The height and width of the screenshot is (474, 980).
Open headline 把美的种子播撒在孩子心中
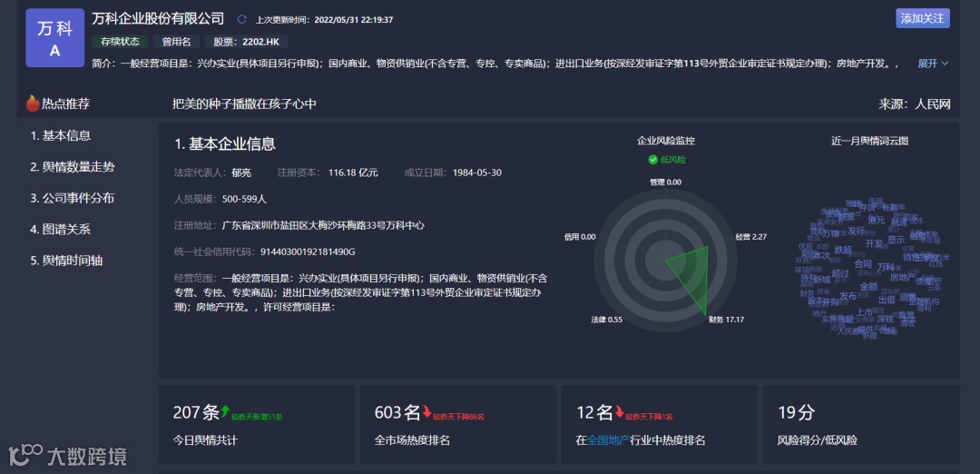(x=244, y=104)
